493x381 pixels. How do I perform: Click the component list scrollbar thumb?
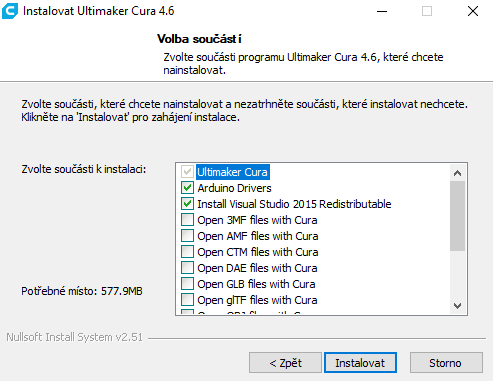(457, 216)
